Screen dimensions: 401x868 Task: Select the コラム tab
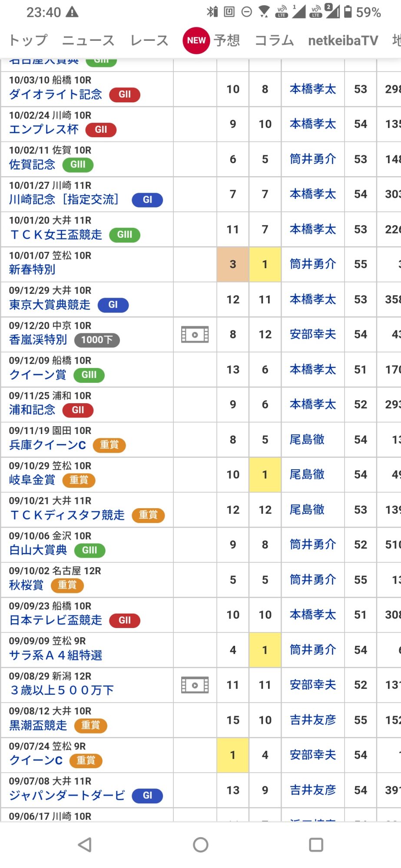point(274,40)
